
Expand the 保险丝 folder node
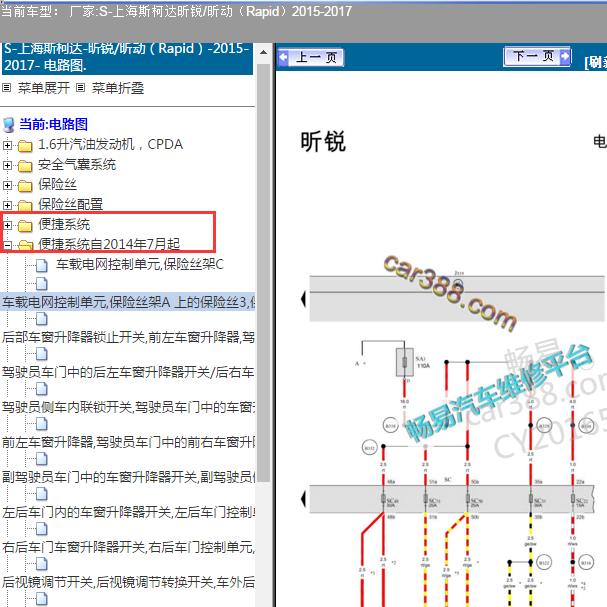(8, 185)
